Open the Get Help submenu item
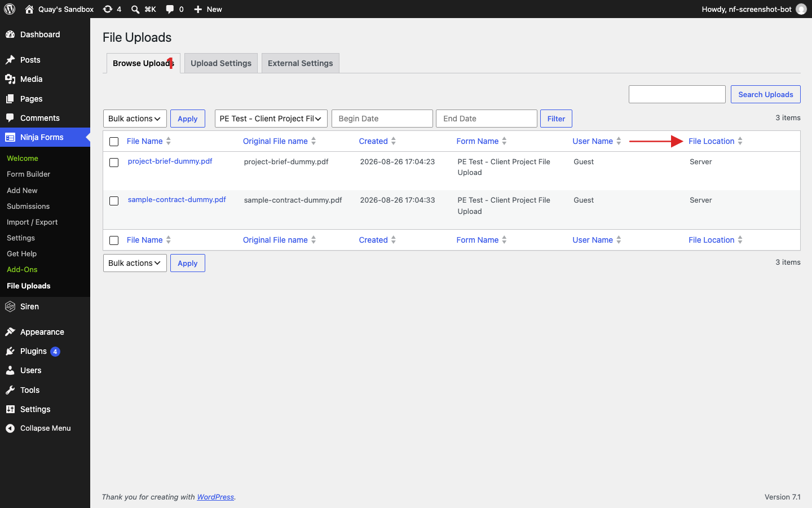The image size is (812, 508). click(21, 254)
